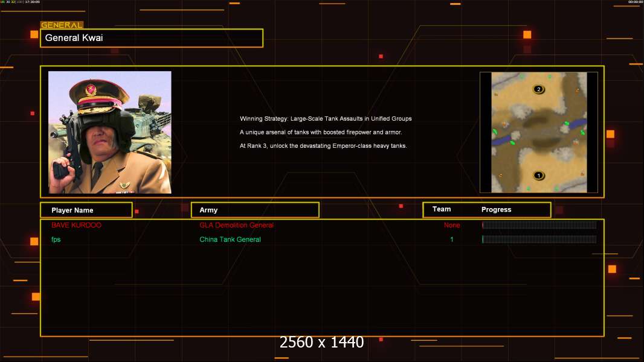Click GLA Demolition General army entry

[x=237, y=225]
